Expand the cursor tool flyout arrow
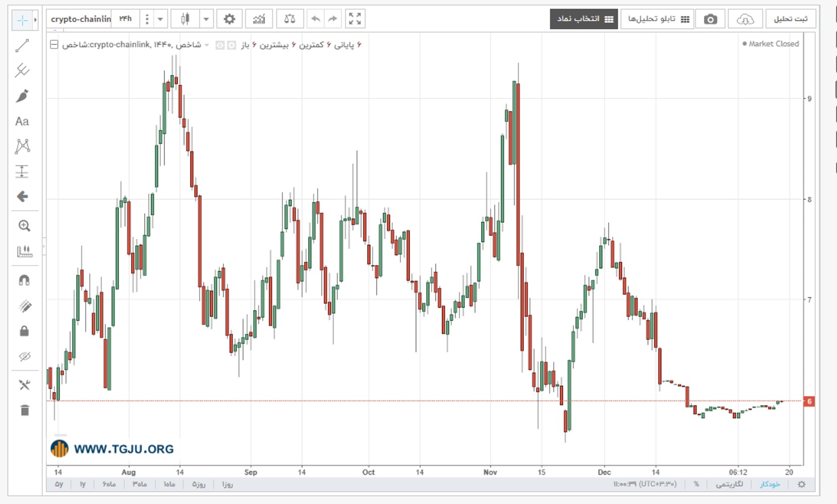Screen dimensions: 837x504 (x=35, y=20)
